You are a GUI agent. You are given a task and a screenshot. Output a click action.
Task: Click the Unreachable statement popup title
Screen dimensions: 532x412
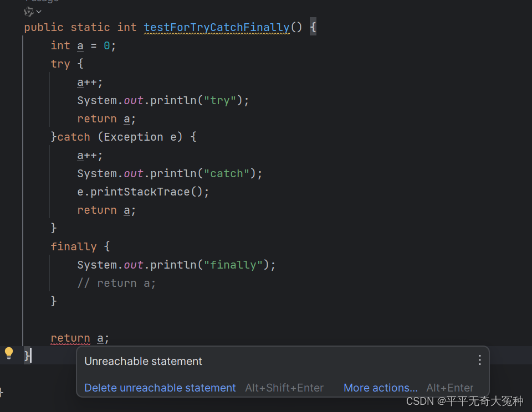pyautogui.click(x=143, y=360)
